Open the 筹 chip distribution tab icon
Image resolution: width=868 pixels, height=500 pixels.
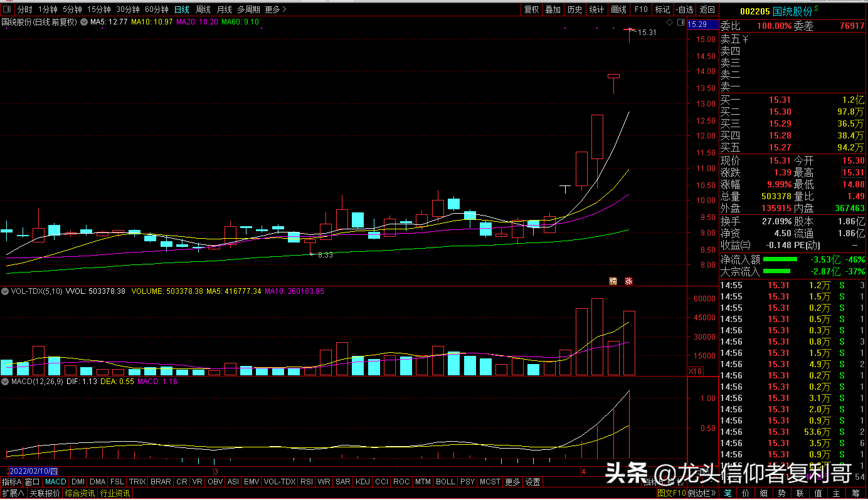[855, 493]
